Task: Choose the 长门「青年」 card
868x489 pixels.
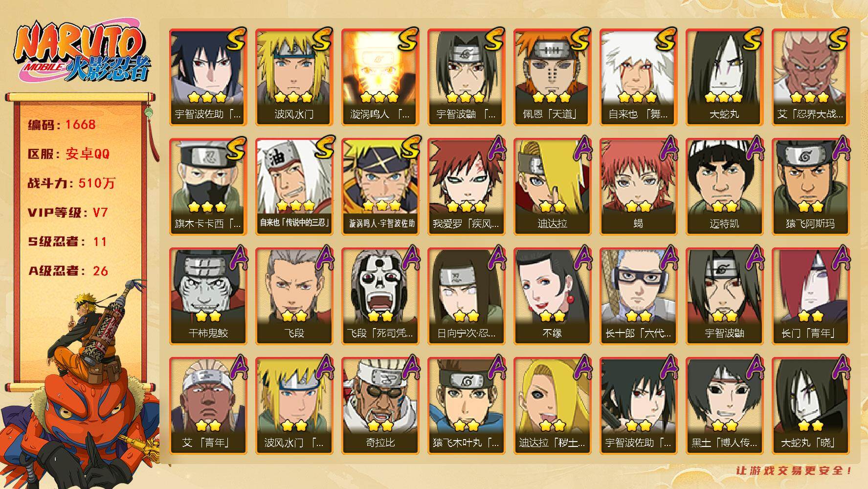Action: click(811, 296)
